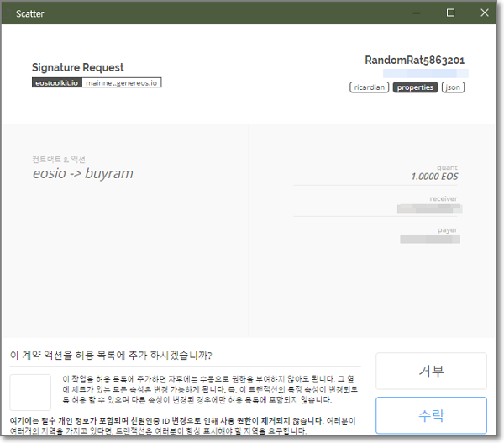The width and height of the screenshot is (504, 443).
Task: Click the Signature Request heading
Action: [77, 67]
